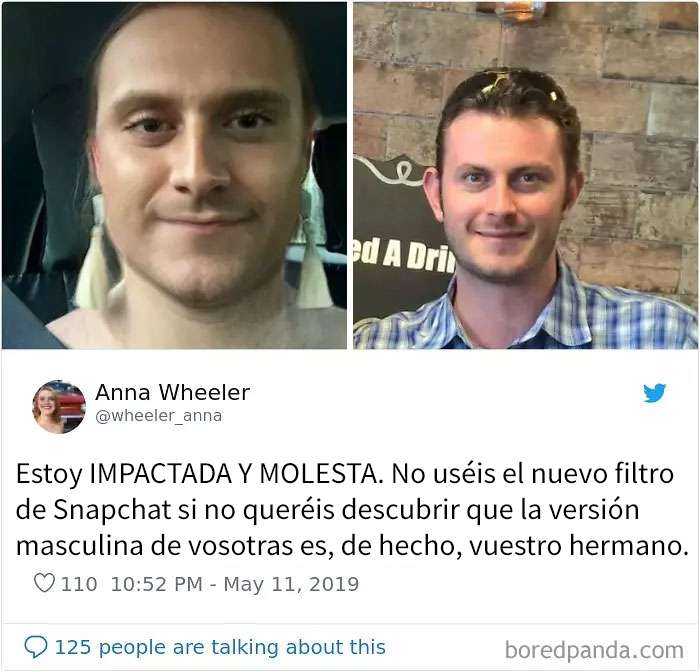Image resolution: width=700 pixels, height=672 pixels.
Task: Open Anna Wheeler's profile avatar
Action: tap(58, 406)
